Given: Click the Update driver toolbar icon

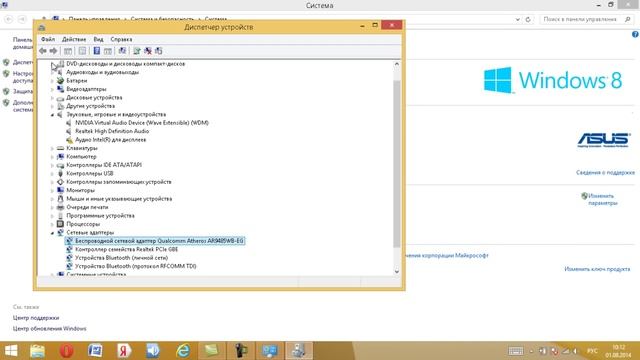Looking at the screenshot, I should 137,51.
